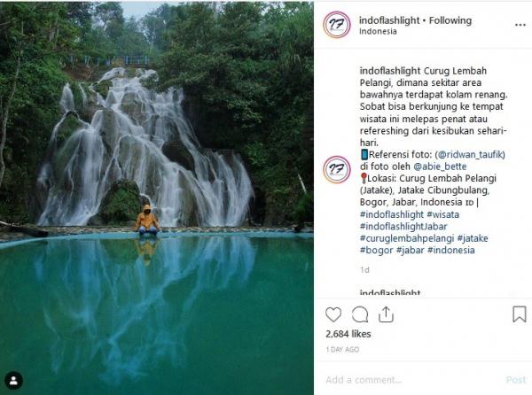Open the #curuglembahpelangi hashtag
The width and height of the screenshot is (532, 395).
[410, 238]
